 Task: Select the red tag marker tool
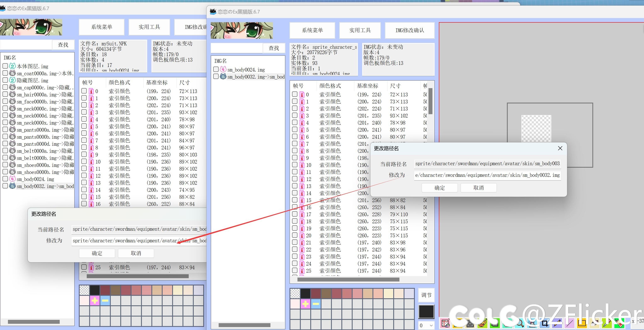(x=619, y=324)
